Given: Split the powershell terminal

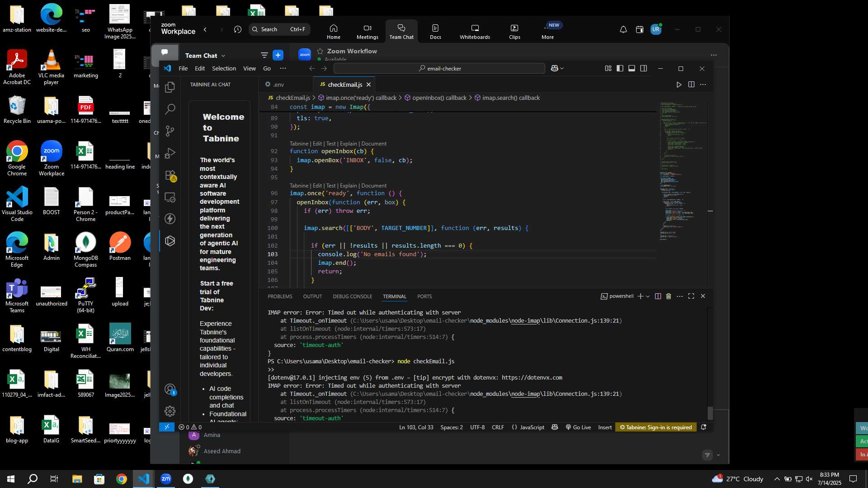Looking at the screenshot, I should [x=658, y=296].
